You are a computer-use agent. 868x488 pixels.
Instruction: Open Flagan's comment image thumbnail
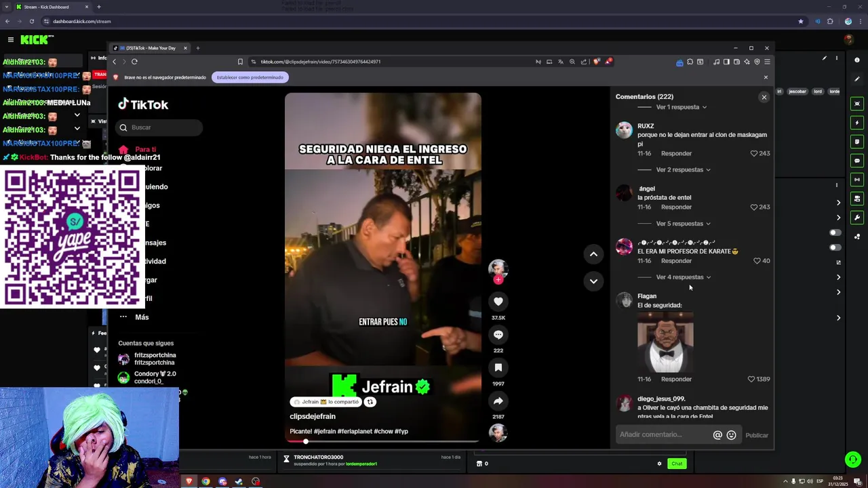[x=665, y=342]
